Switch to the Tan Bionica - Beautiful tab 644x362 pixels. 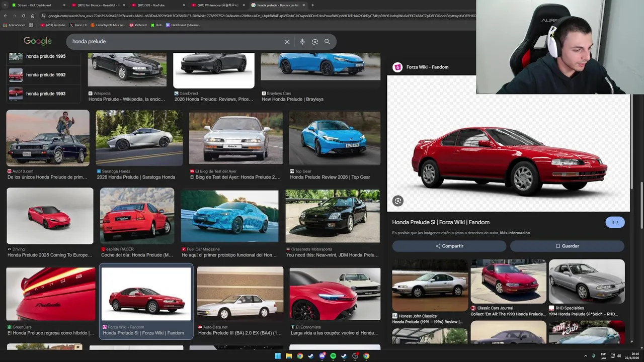(x=98, y=5)
